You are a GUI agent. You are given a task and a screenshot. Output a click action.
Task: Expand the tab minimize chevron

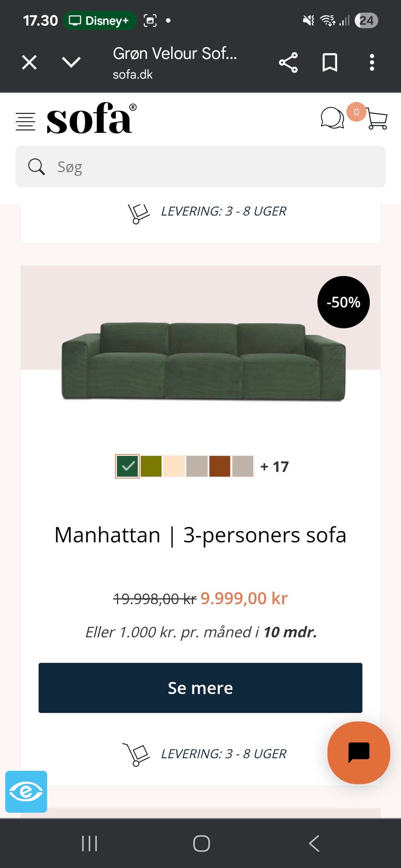pyautogui.click(x=71, y=63)
